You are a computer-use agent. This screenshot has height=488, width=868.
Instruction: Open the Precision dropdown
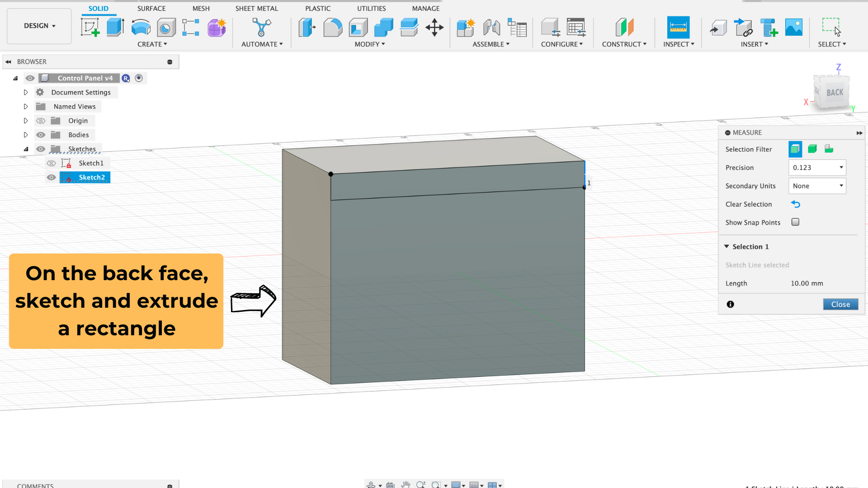pos(817,168)
